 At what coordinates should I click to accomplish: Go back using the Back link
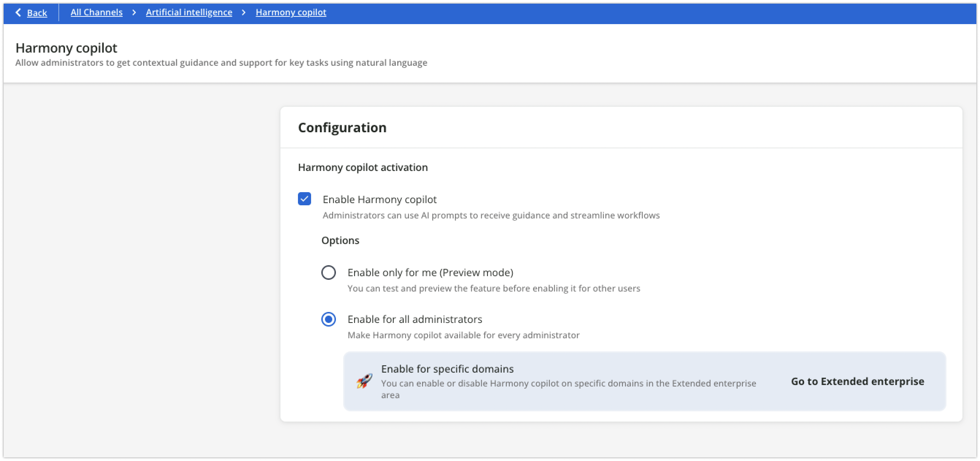tap(37, 13)
